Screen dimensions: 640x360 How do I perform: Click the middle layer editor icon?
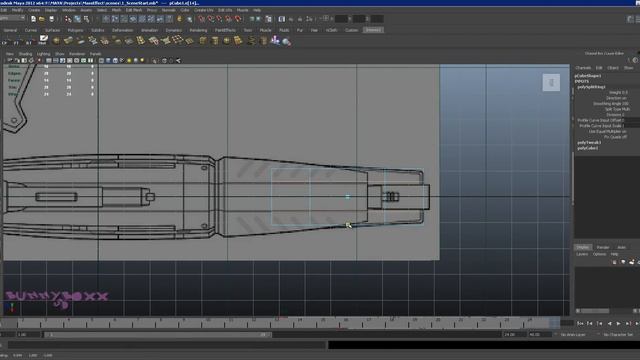623,262
